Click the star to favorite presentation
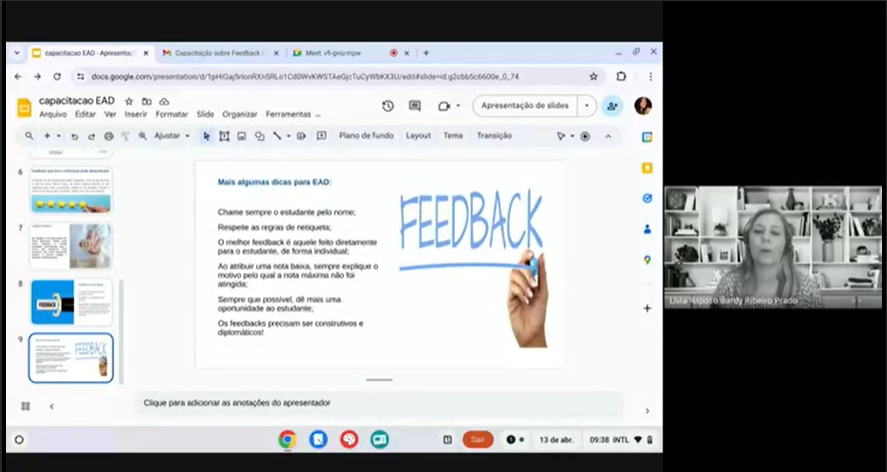 [129, 101]
